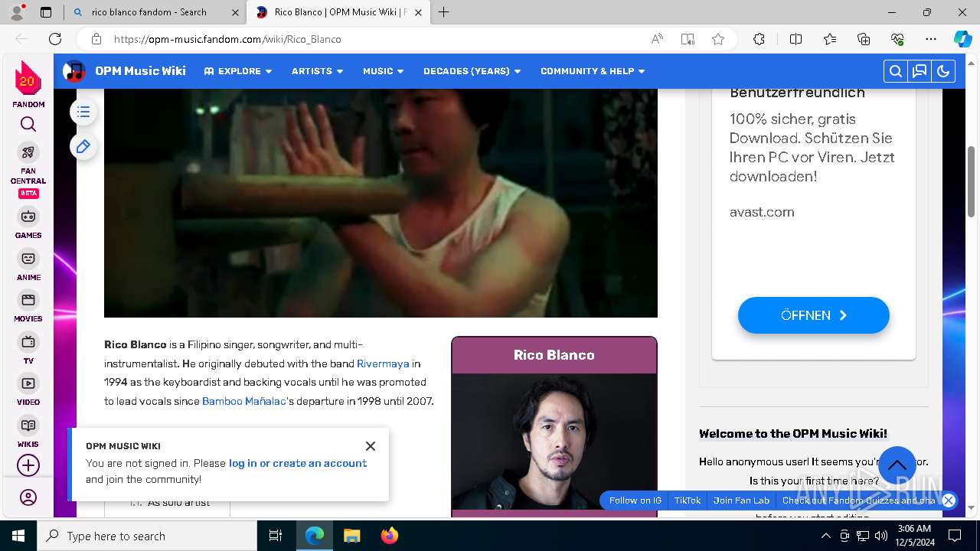
Task: Open Task View on taskbar
Action: 276,536
